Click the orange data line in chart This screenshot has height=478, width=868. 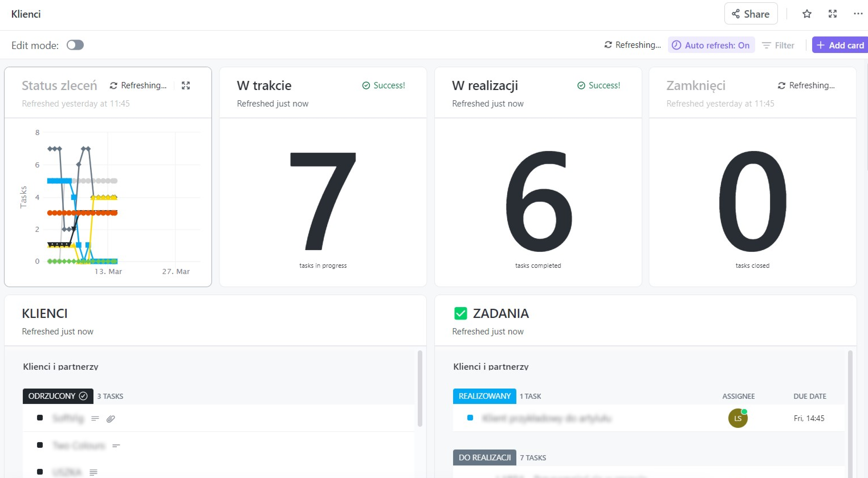click(83, 213)
